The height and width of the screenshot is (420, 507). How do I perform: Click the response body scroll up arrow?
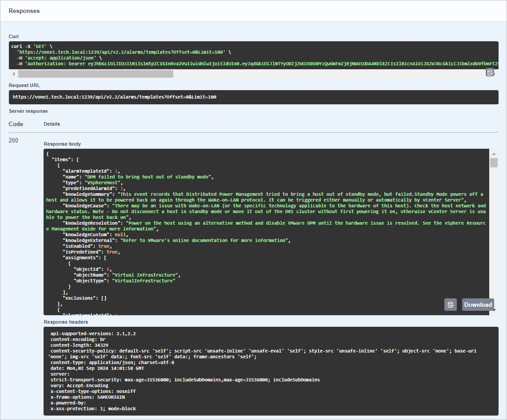[x=494, y=154]
